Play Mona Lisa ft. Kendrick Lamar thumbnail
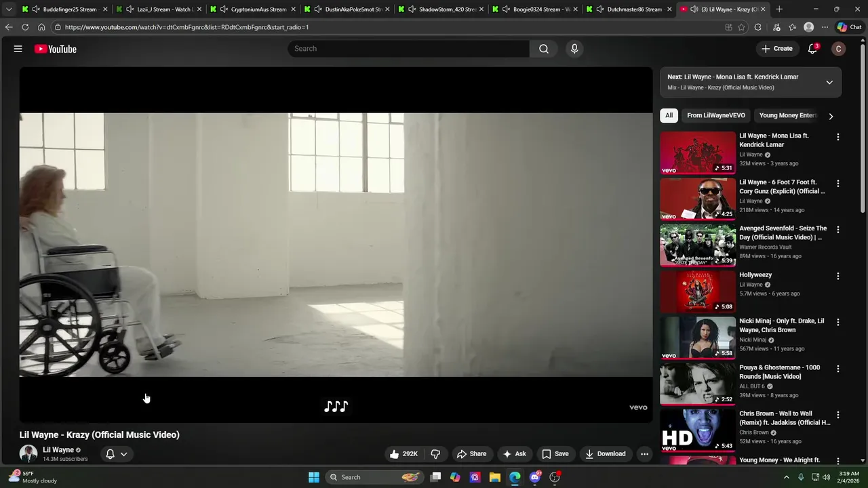The height and width of the screenshot is (488, 868). [698, 152]
